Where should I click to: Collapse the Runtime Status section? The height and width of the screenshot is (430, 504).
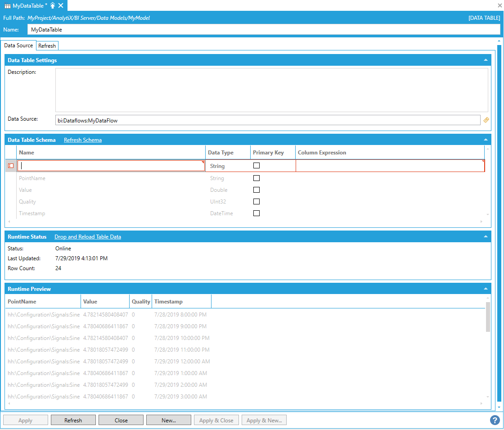[x=486, y=236]
